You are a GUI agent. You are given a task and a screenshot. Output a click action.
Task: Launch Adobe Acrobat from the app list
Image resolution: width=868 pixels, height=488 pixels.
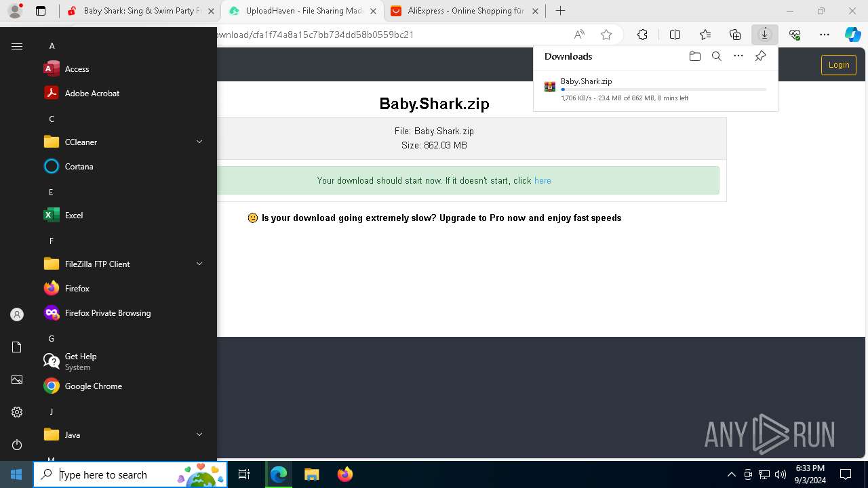[x=122, y=93]
